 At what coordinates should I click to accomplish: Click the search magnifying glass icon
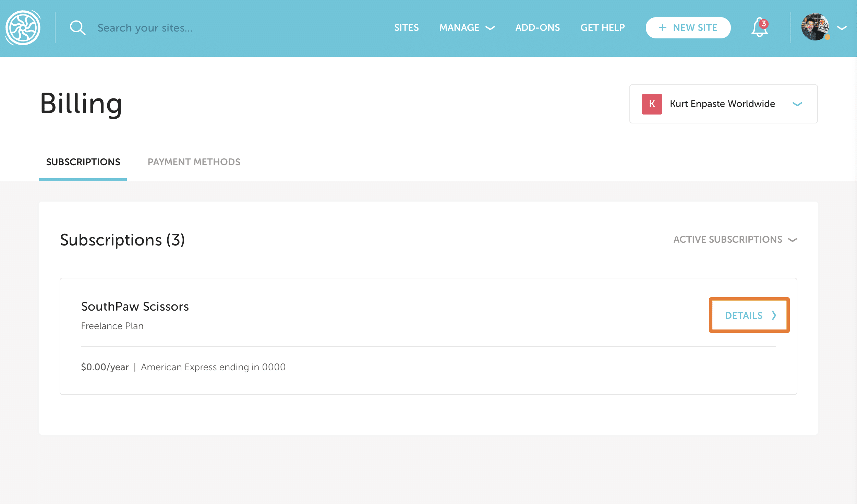[77, 28]
